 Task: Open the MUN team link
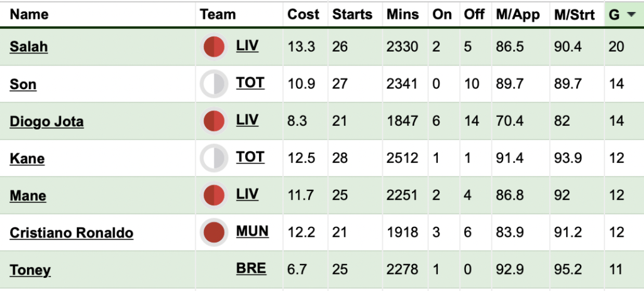pos(252,231)
